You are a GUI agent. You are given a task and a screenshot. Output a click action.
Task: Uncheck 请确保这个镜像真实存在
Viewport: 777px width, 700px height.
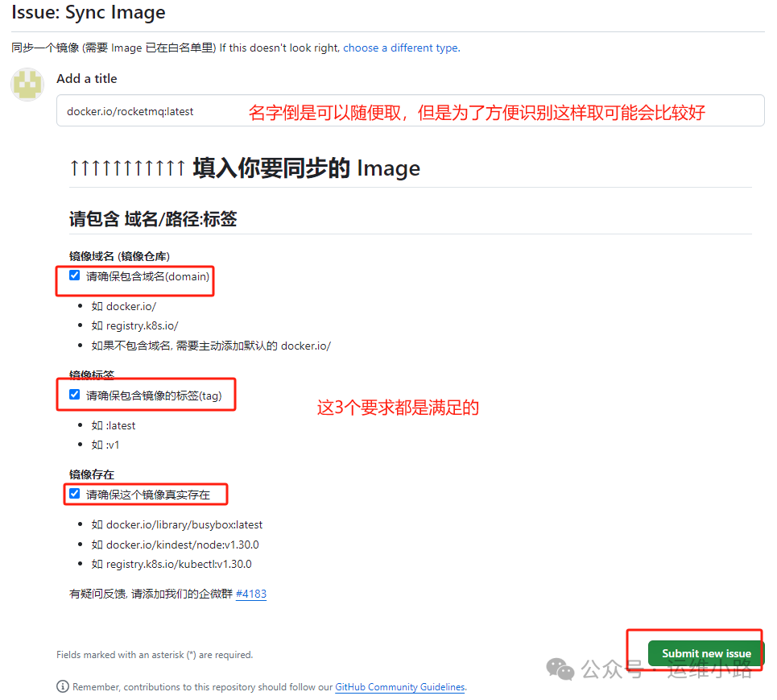pos(74,494)
